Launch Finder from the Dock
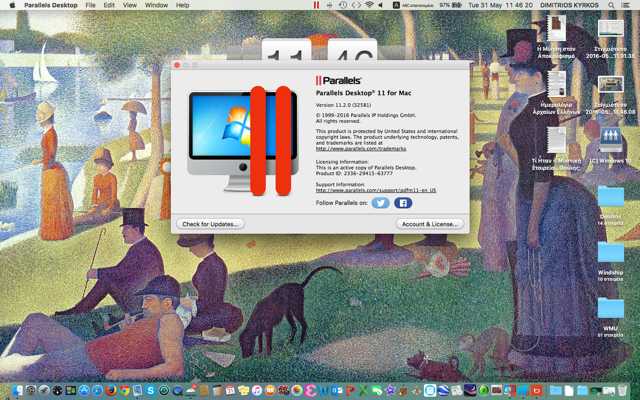 (x=18, y=390)
